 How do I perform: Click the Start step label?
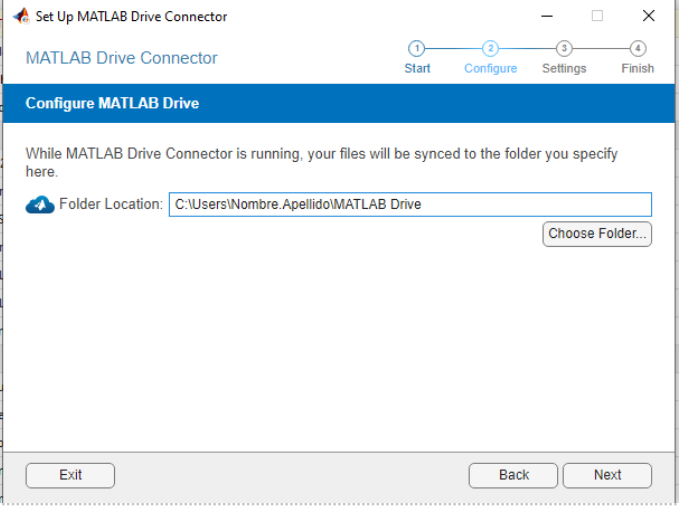click(417, 69)
